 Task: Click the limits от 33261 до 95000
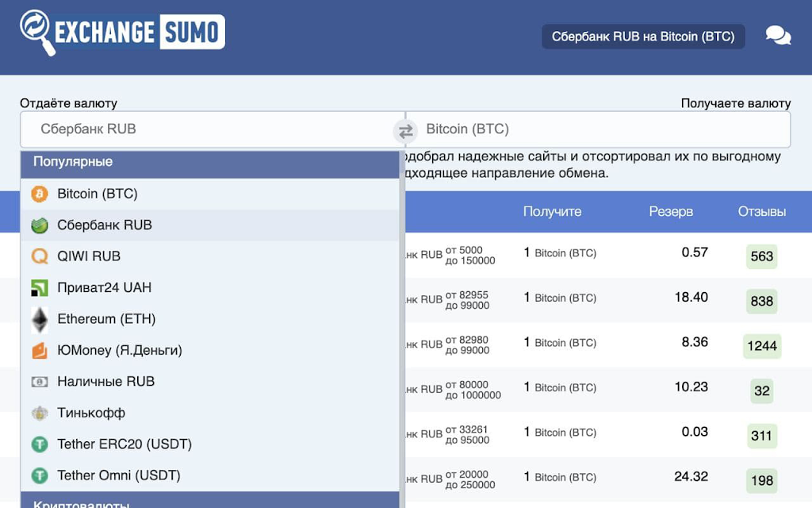point(467,435)
